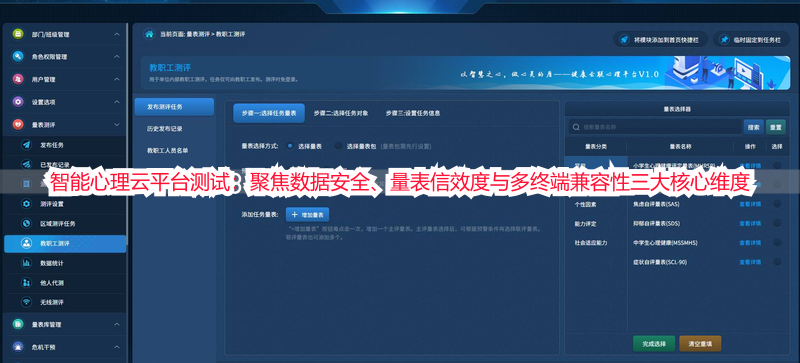Open 教职工测评 in the sidebar

65,244
